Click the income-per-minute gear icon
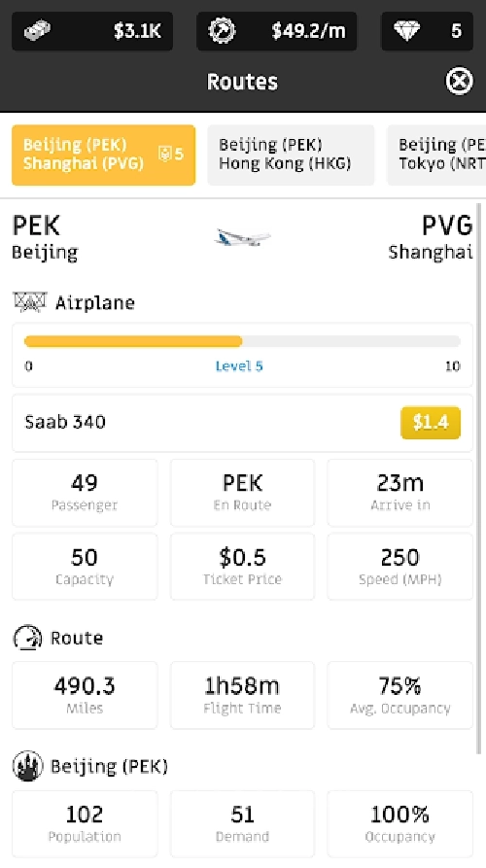Image resolution: width=486 pixels, height=868 pixels. pos(222,30)
